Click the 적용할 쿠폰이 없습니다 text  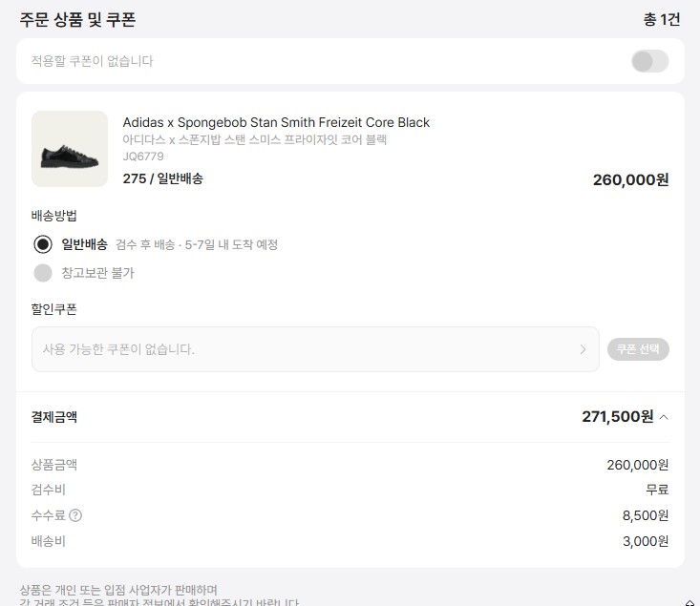point(92,62)
